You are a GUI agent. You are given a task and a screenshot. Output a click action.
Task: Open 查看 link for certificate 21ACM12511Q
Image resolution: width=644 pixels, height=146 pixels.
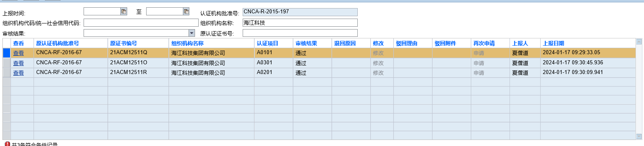coord(19,53)
